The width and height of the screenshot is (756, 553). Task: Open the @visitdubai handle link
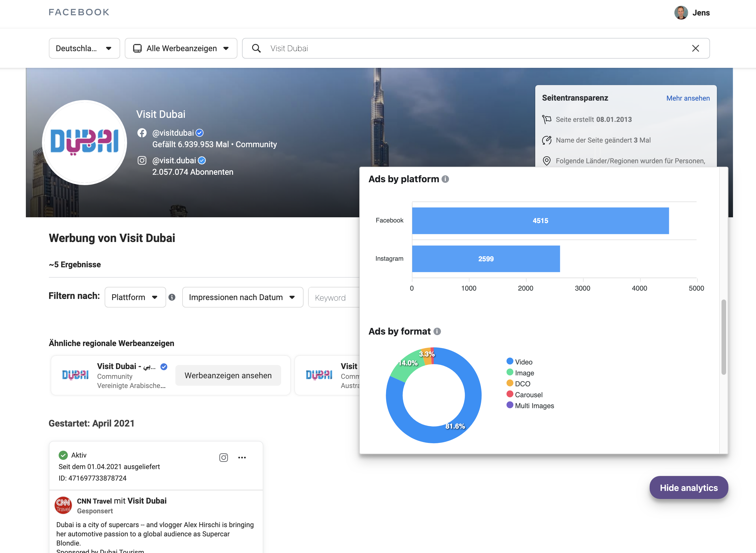[x=173, y=133]
